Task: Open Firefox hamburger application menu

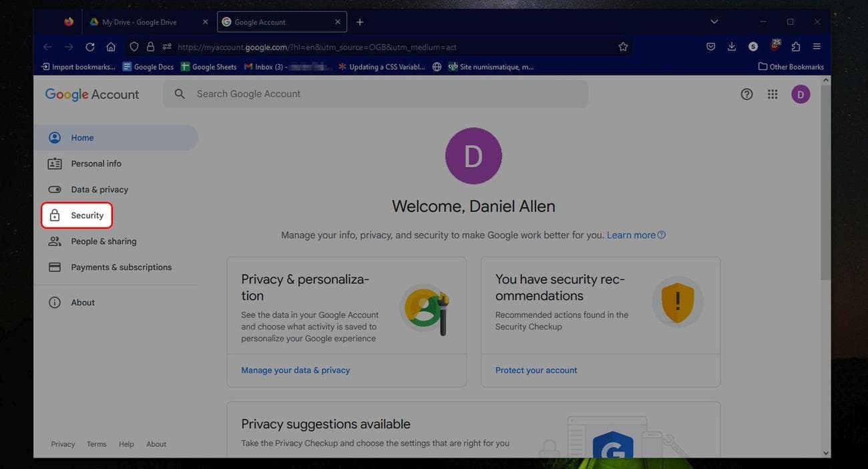Action: point(817,47)
